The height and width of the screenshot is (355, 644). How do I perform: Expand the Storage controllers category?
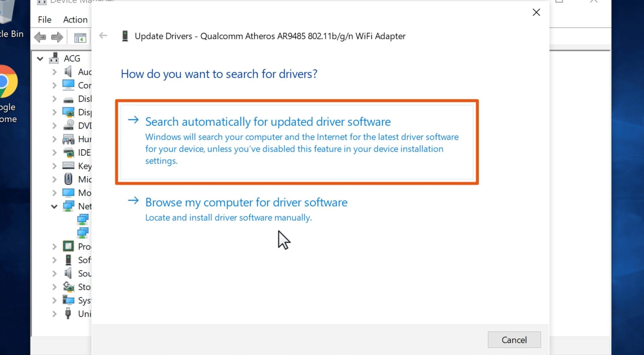(54, 287)
